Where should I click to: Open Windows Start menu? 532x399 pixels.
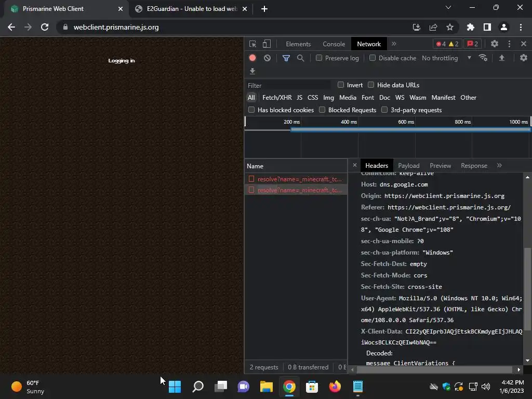click(x=175, y=387)
